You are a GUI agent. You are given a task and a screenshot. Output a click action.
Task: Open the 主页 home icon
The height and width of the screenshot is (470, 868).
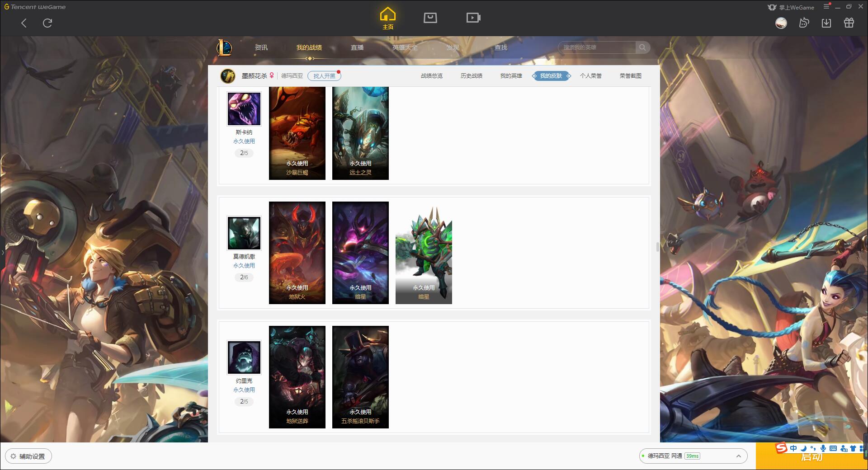(x=388, y=19)
